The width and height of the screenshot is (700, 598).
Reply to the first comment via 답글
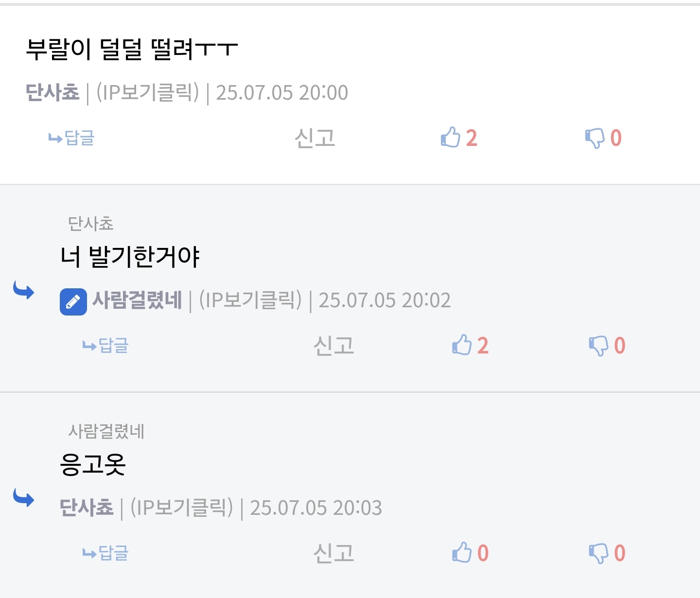71,138
